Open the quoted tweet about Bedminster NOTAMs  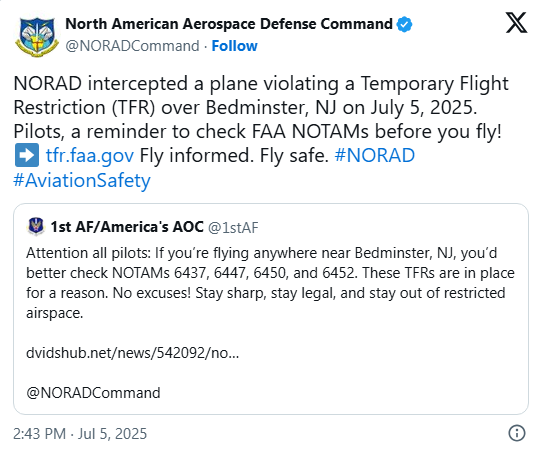(271, 309)
